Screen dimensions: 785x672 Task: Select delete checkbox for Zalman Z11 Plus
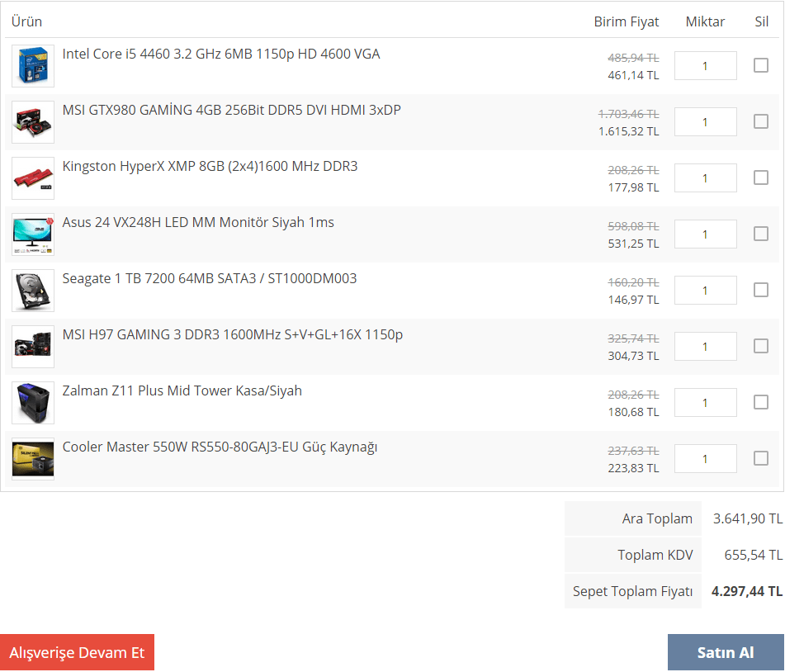click(761, 401)
